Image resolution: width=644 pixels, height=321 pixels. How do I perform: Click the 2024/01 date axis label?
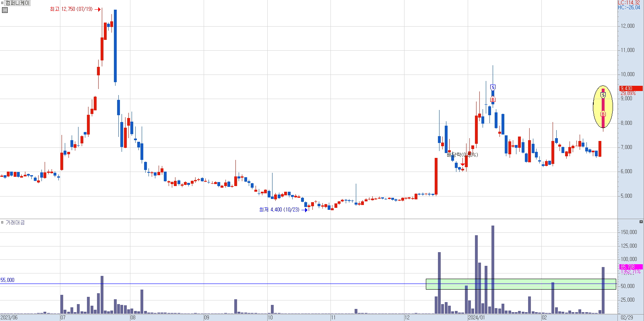pyautogui.click(x=476, y=317)
